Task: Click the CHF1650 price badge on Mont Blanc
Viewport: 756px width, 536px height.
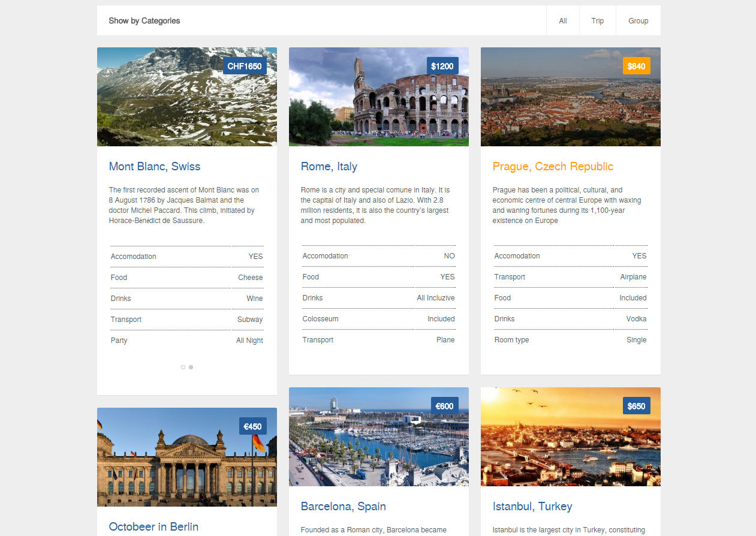Action: (245, 65)
